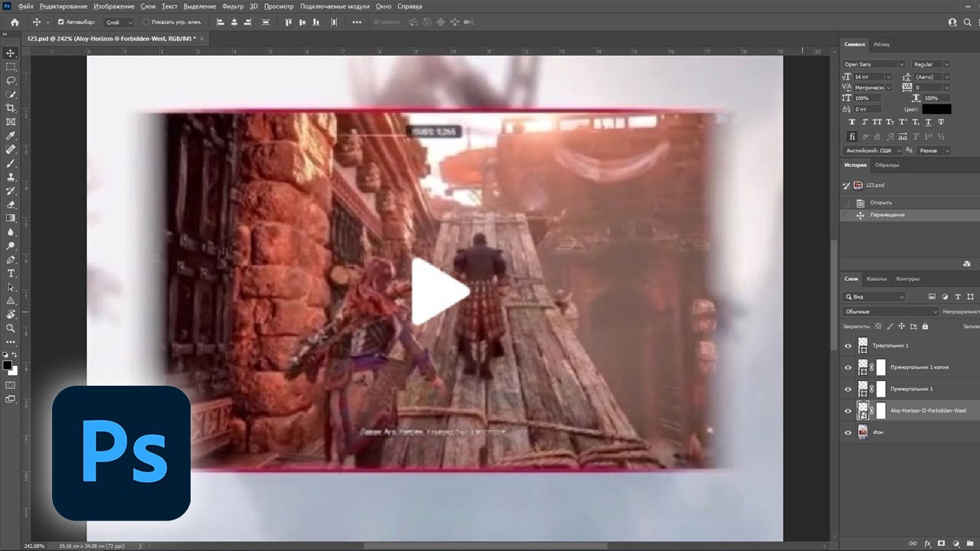This screenshot has width=980, height=551.
Task: Select the Zoom tool
Action: click(11, 328)
